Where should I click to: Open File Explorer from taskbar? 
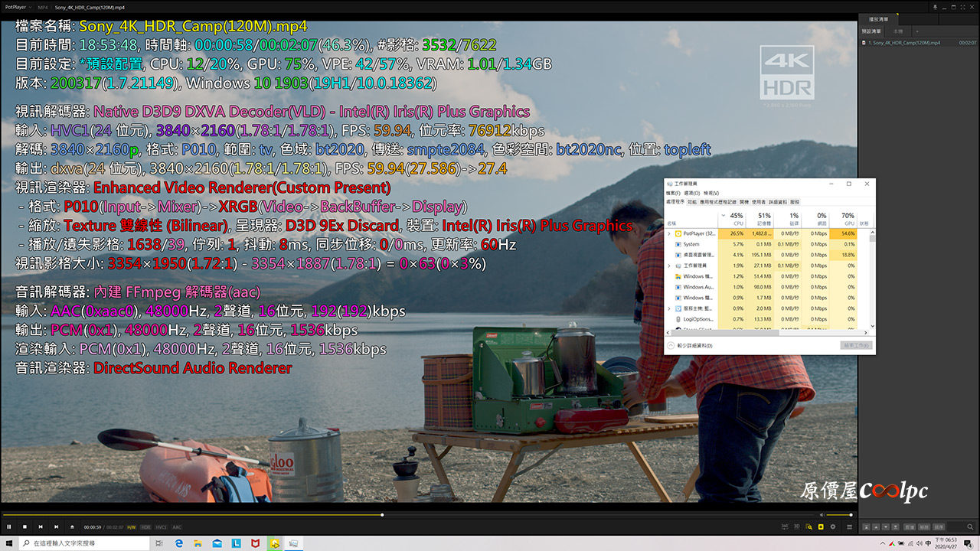pos(198,543)
